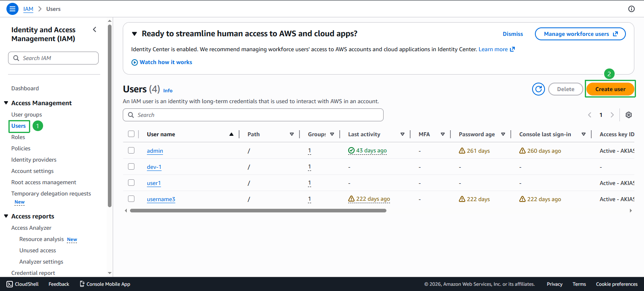Click the sidebar vertical scrollbar
The image size is (644, 291).
[x=109, y=116]
